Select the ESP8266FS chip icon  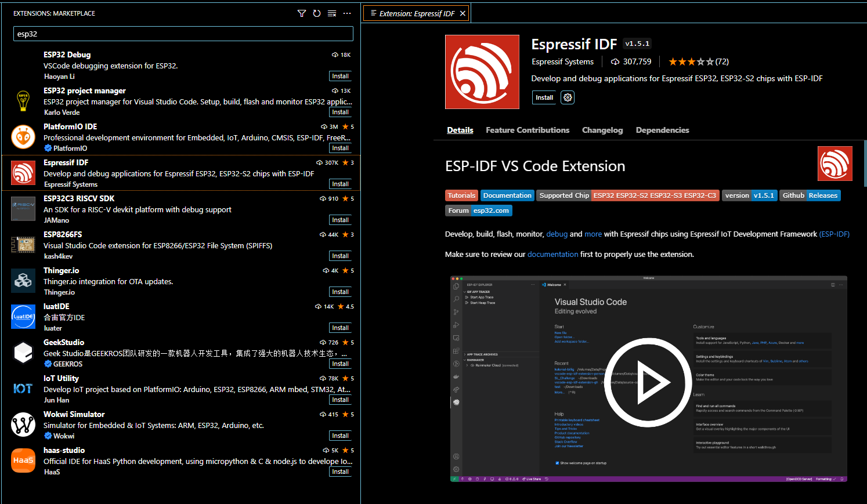[x=23, y=245]
